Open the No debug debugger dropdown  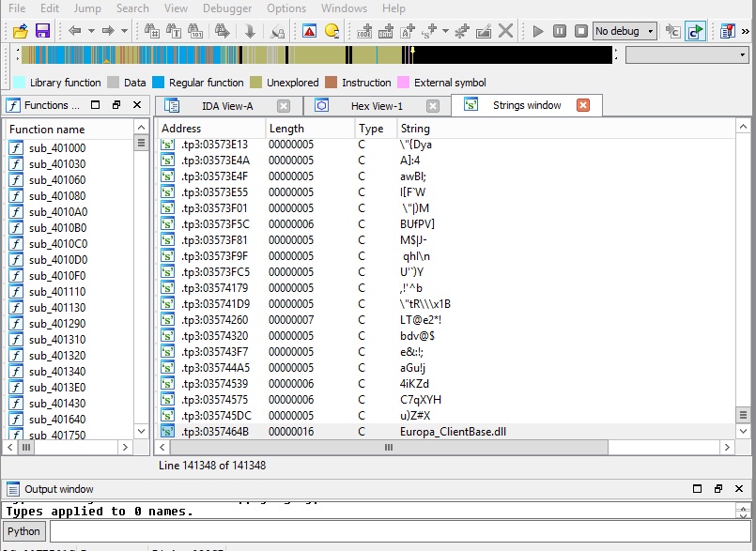coord(625,31)
